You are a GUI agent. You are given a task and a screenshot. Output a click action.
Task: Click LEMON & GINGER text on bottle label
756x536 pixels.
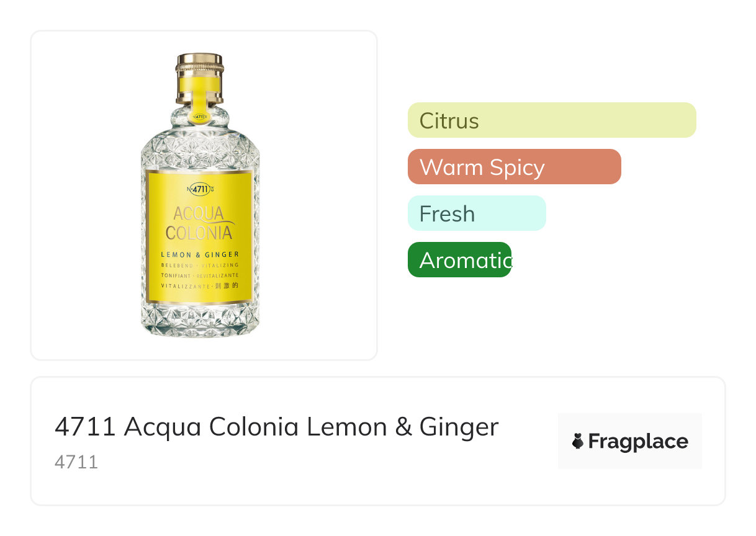tap(199, 254)
